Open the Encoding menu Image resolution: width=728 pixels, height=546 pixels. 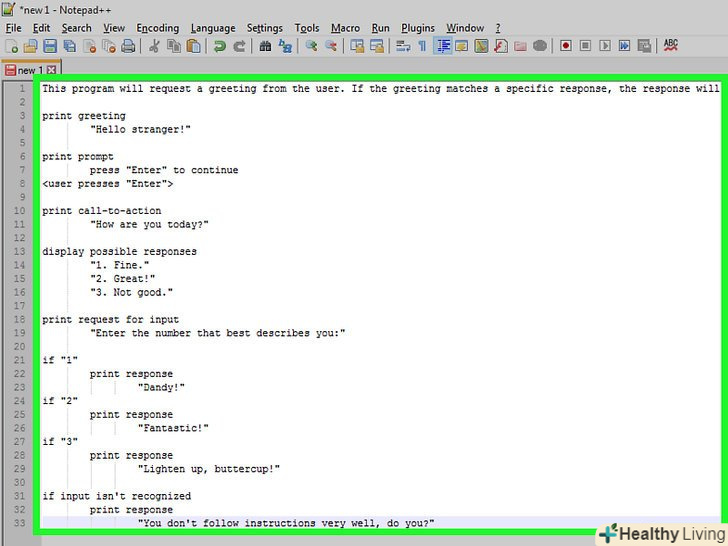(157, 28)
